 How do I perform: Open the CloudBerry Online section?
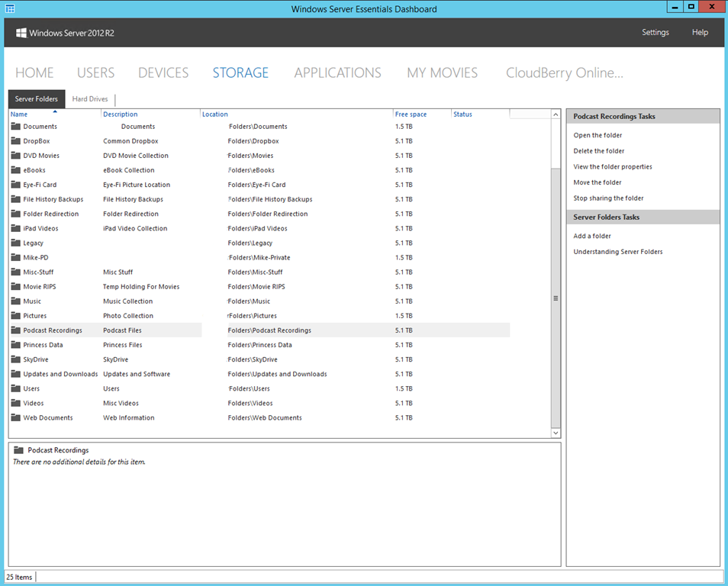tap(564, 73)
